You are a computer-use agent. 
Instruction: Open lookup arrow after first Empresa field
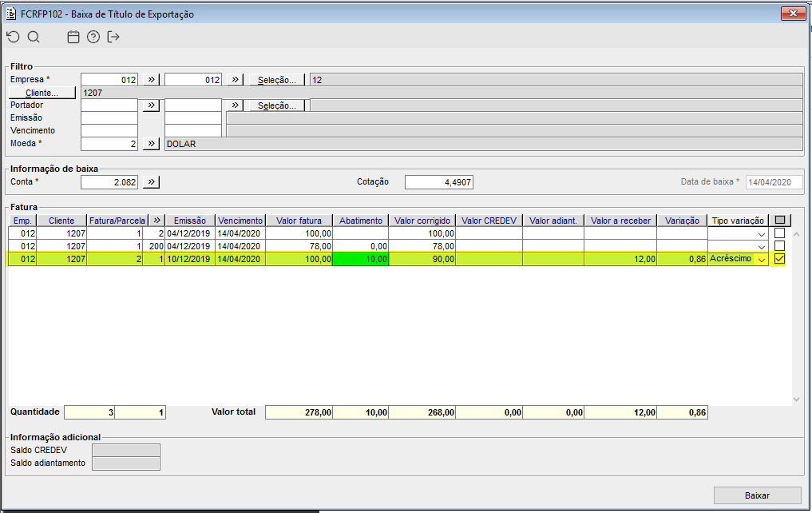tap(151, 79)
